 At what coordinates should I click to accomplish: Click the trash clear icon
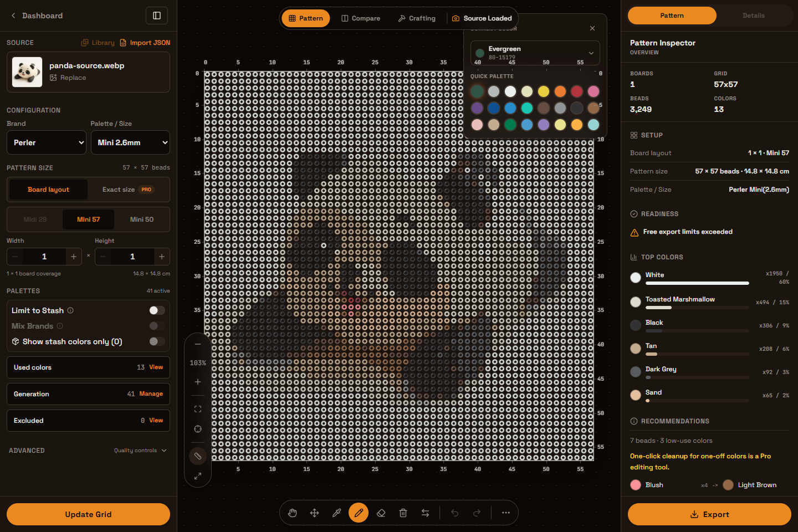click(x=403, y=513)
